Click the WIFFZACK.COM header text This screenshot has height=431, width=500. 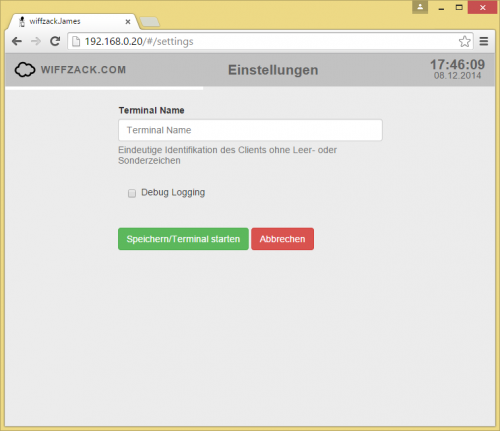click(83, 70)
